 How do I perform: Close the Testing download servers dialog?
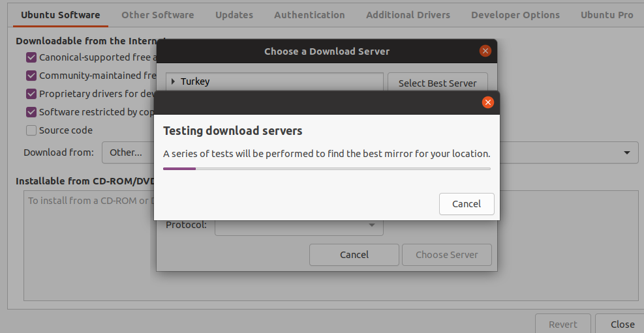[x=487, y=102]
